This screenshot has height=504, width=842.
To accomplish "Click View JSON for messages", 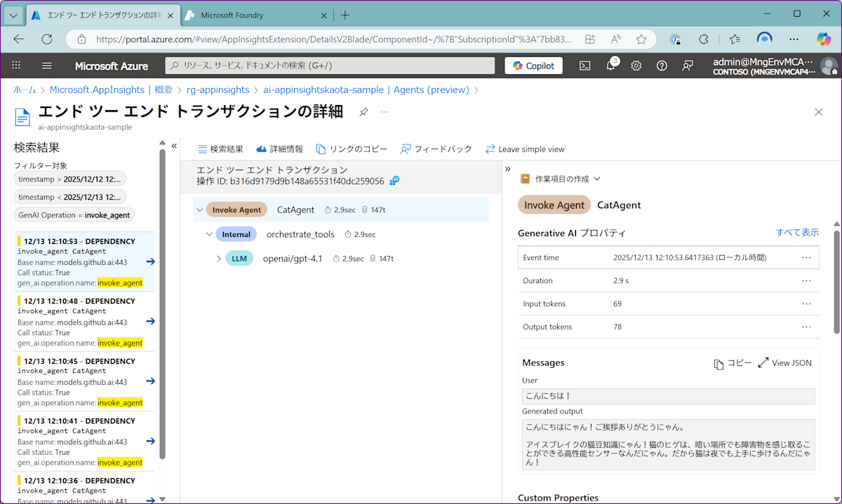I will (x=785, y=363).
